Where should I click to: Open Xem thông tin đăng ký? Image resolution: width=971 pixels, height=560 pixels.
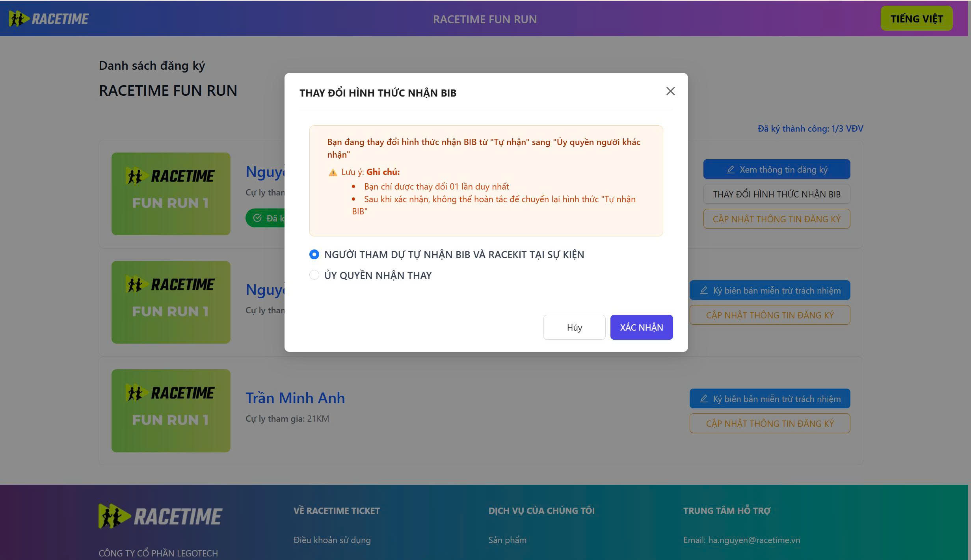[776, 169]
